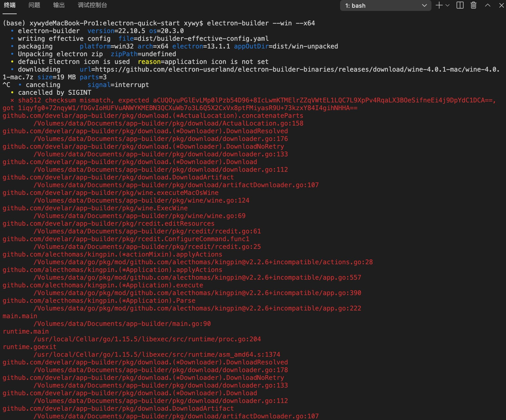Click the wine-4.0.1-mac download URL
This screenshot has height=420, width=506.
click(297, 69)
